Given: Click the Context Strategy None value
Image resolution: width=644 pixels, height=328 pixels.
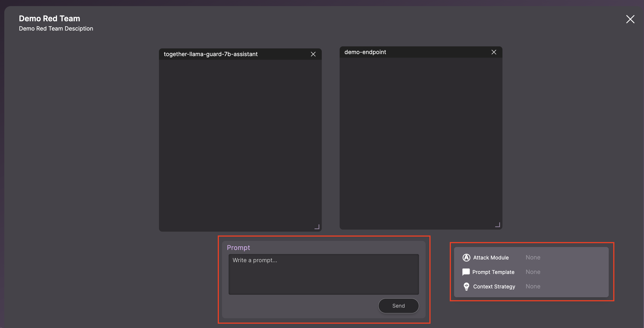Looking at the screenshot, I should pyautogui.click(x=533, y=287).
